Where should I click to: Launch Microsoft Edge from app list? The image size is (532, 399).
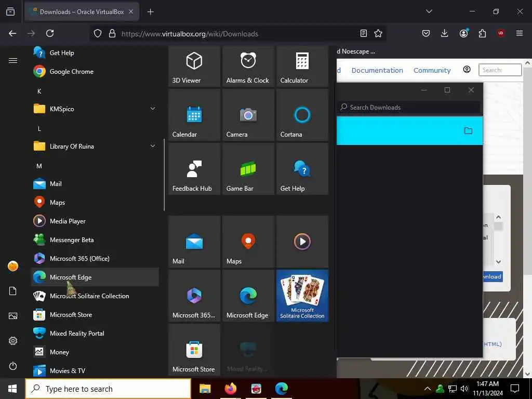[95, 277]
